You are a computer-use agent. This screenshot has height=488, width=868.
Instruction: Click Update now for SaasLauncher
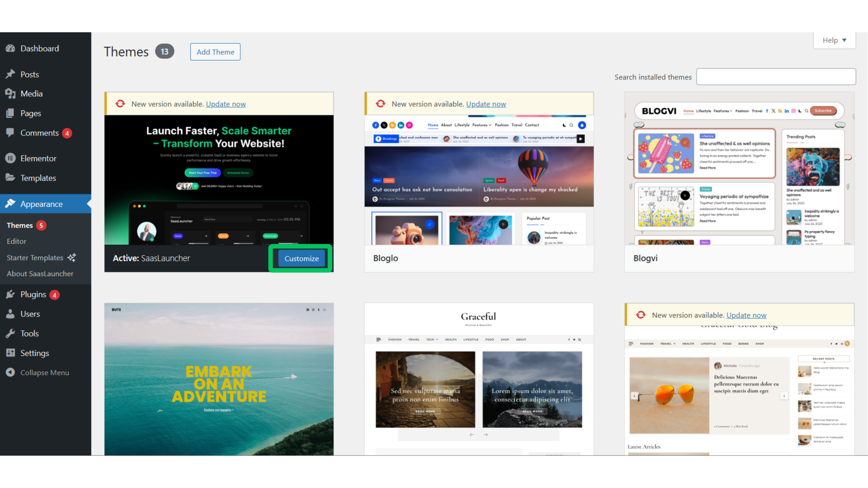point(226,104)
